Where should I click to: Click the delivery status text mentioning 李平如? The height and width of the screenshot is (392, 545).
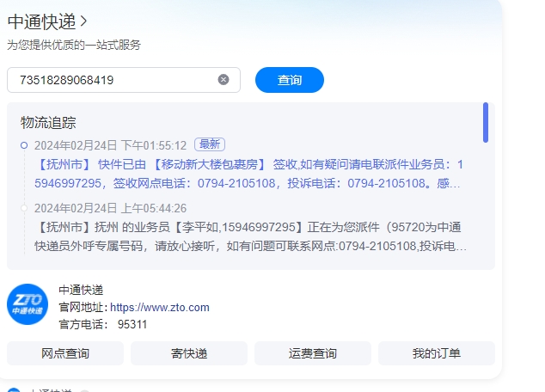pos(250,236)
